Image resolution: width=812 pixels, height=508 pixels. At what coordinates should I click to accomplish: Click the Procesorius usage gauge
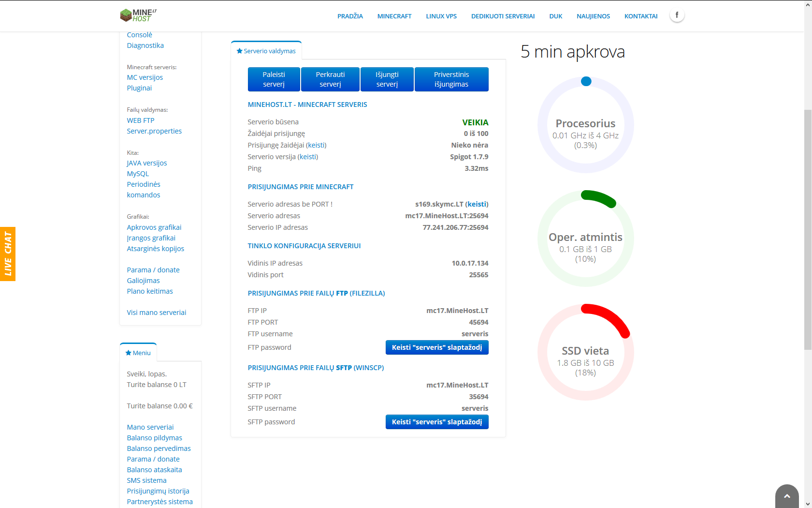[x=586, y=125]
